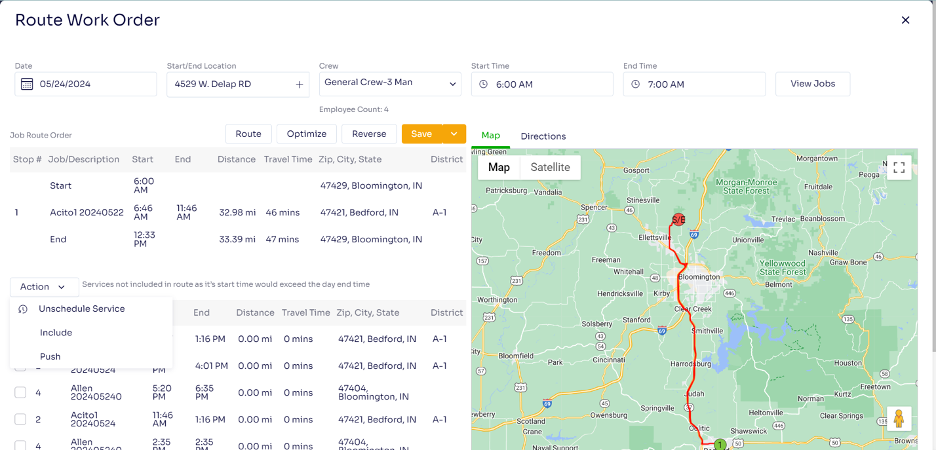Viewport: 936px width, 450px height.
Task: Switch to the Directions tab
Action: click(543, 136)
